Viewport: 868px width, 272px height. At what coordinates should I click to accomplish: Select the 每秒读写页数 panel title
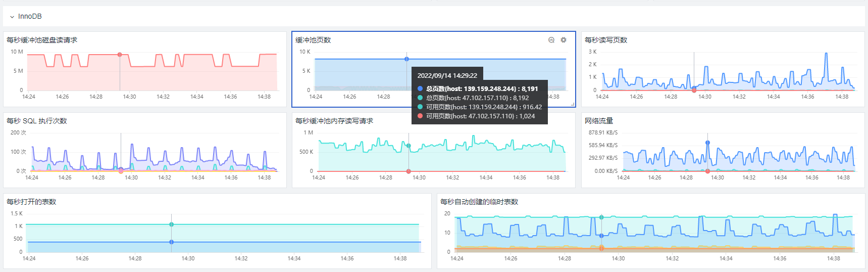tap(605, 40)
